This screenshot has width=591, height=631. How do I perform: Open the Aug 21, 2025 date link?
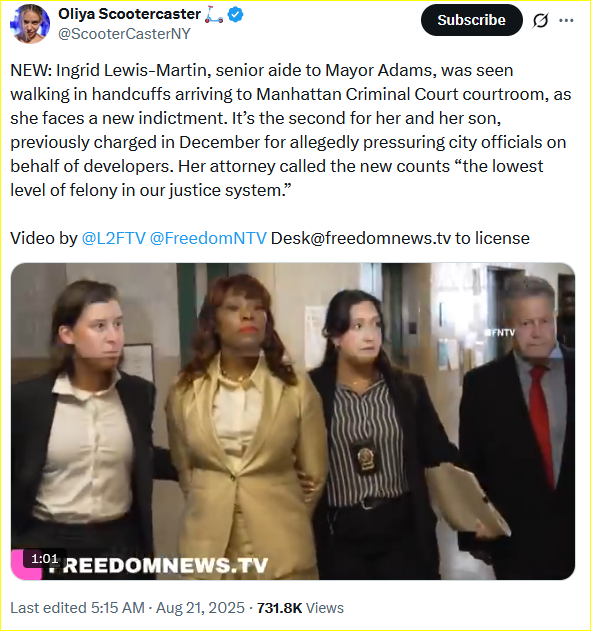[x=200, y=608]
